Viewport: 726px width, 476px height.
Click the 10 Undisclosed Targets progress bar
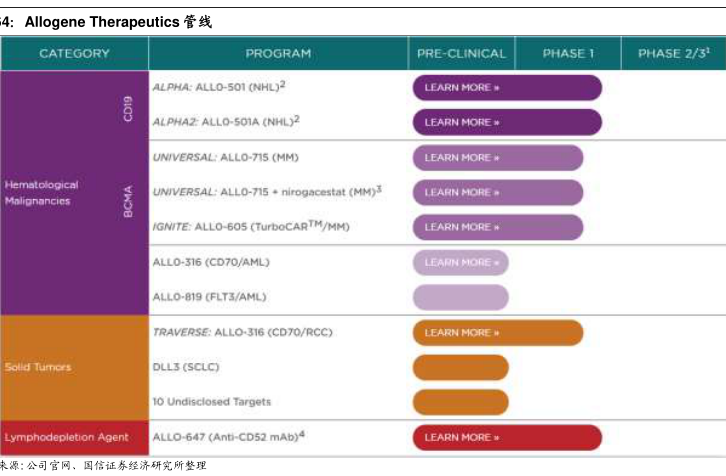coord(460,402)
